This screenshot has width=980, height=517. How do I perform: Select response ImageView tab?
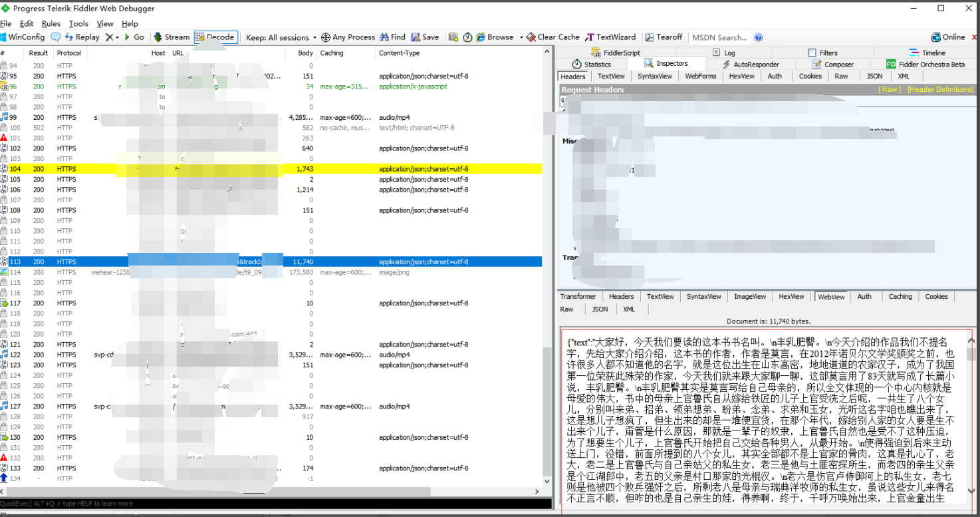point(750,297)
